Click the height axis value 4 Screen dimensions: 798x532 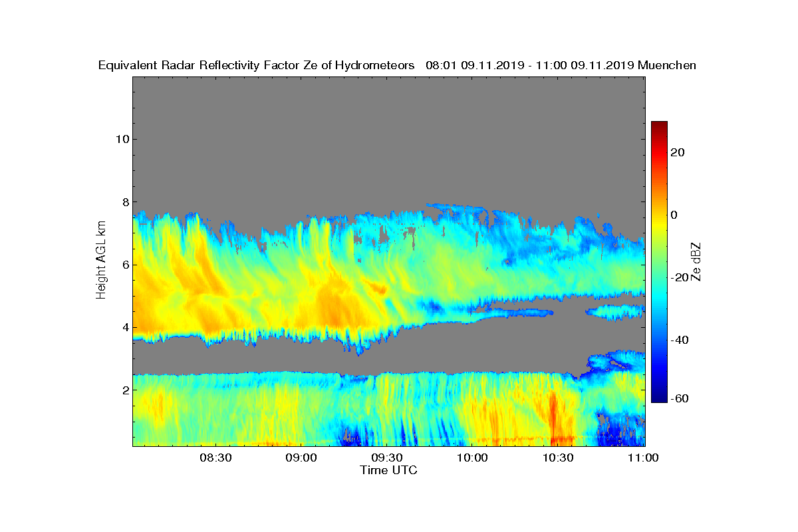125,327
